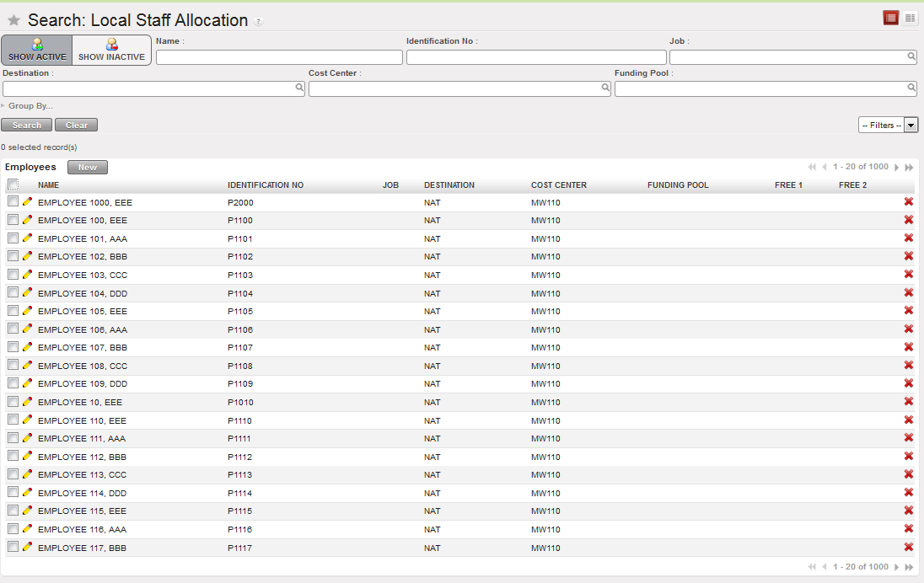This screenshot has height=583, width=924.
Task: Sort by the Identification No column header
Action: pyautogui.click(x=266, y=185)
